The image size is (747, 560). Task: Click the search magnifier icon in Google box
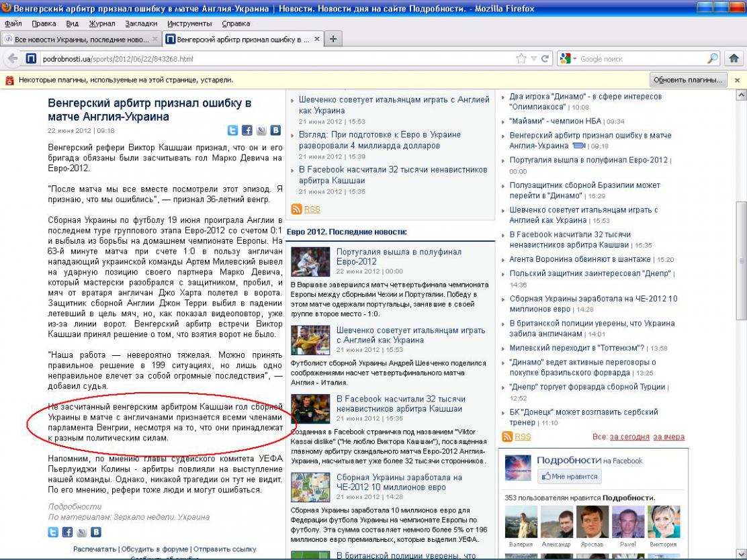(713, 58)
